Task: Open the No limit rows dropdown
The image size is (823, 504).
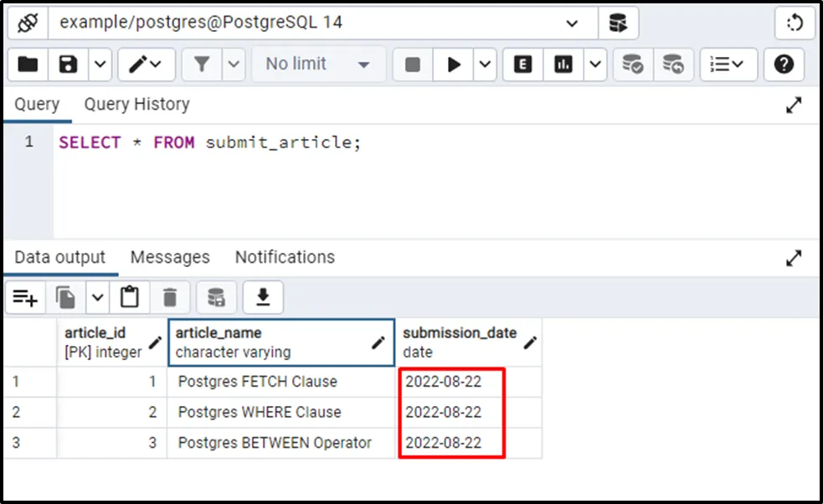Action: pos(318,64)
